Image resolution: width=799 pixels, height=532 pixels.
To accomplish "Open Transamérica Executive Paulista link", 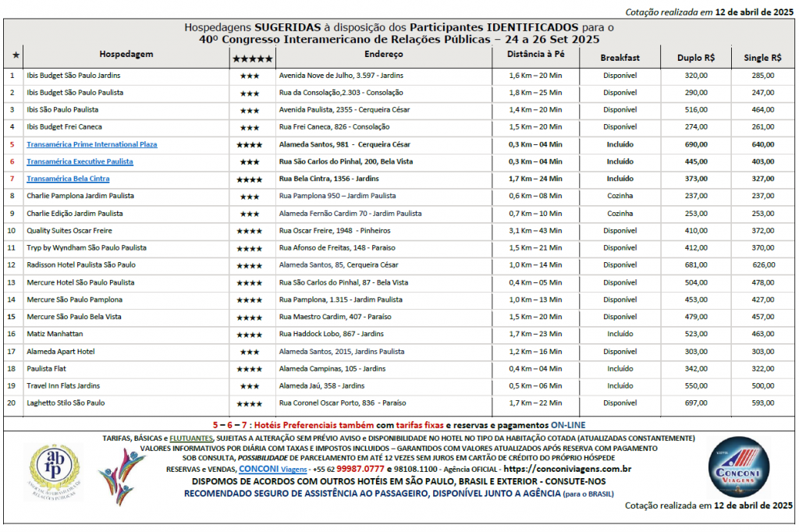I will 80,161.
